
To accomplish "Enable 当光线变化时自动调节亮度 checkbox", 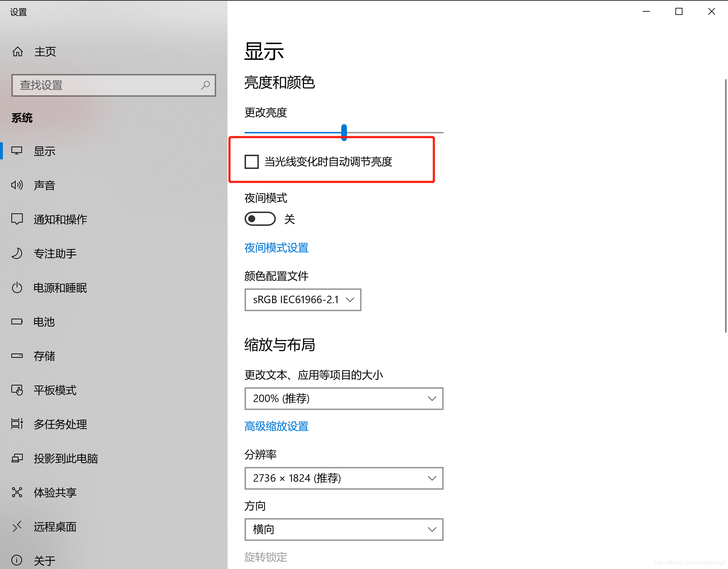I will [252, 162].
